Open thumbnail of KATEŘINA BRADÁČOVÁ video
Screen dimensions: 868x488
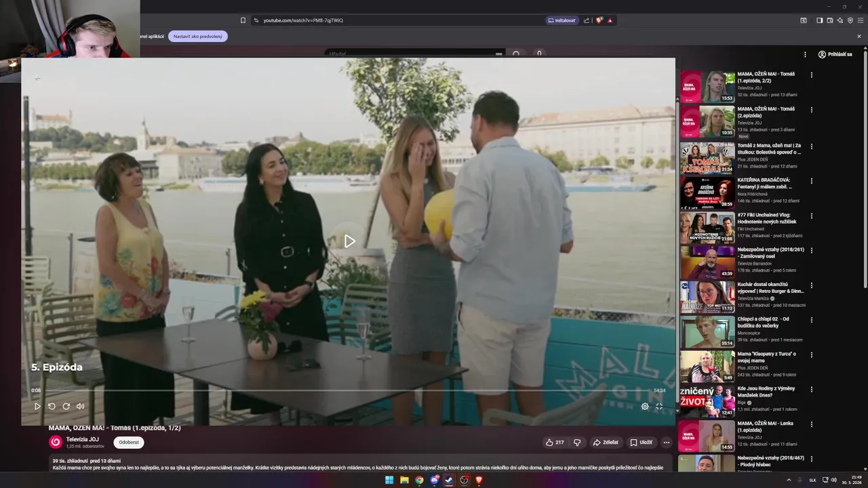pos(707,192)
